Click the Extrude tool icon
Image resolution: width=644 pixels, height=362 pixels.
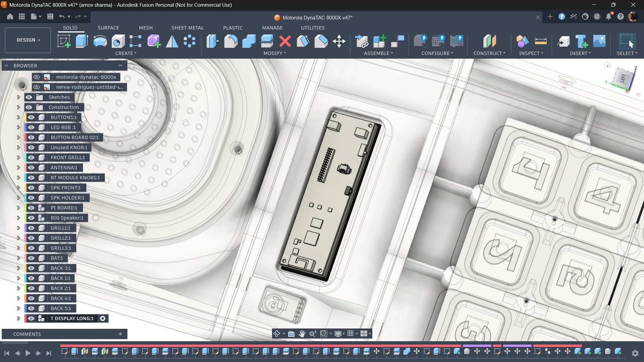coord(82,41)
